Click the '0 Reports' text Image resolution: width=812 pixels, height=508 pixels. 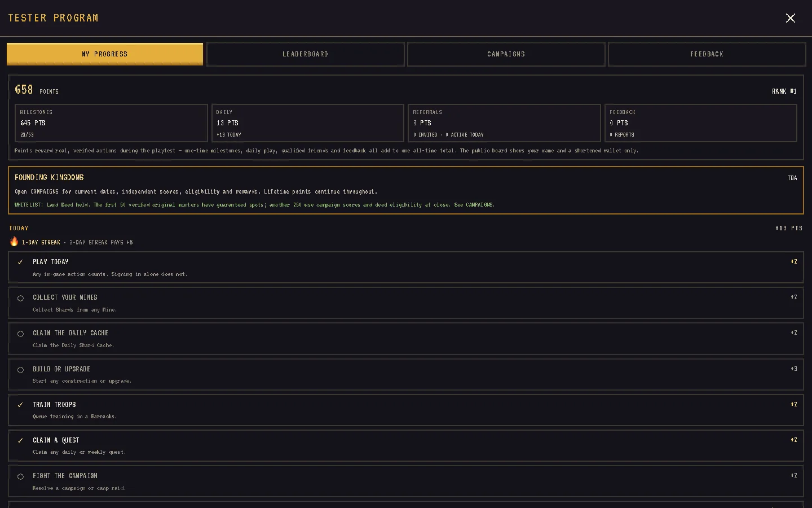tap(622, 135)
